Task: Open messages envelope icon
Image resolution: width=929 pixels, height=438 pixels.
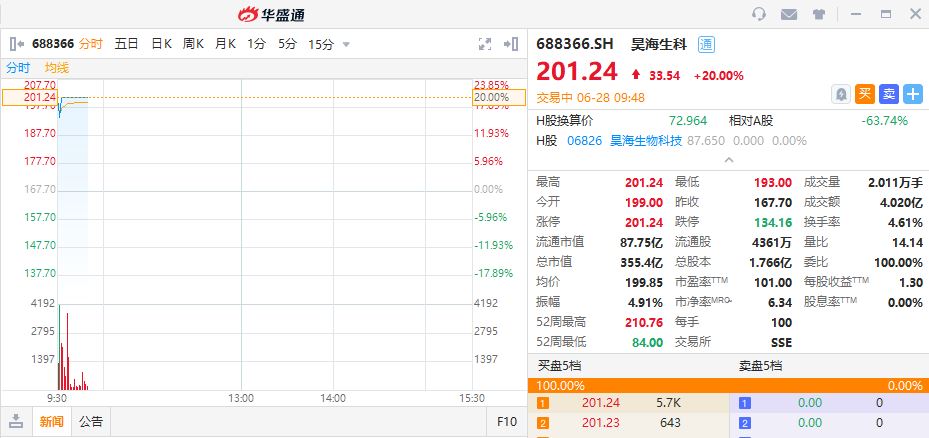Action: coord(789,14)
